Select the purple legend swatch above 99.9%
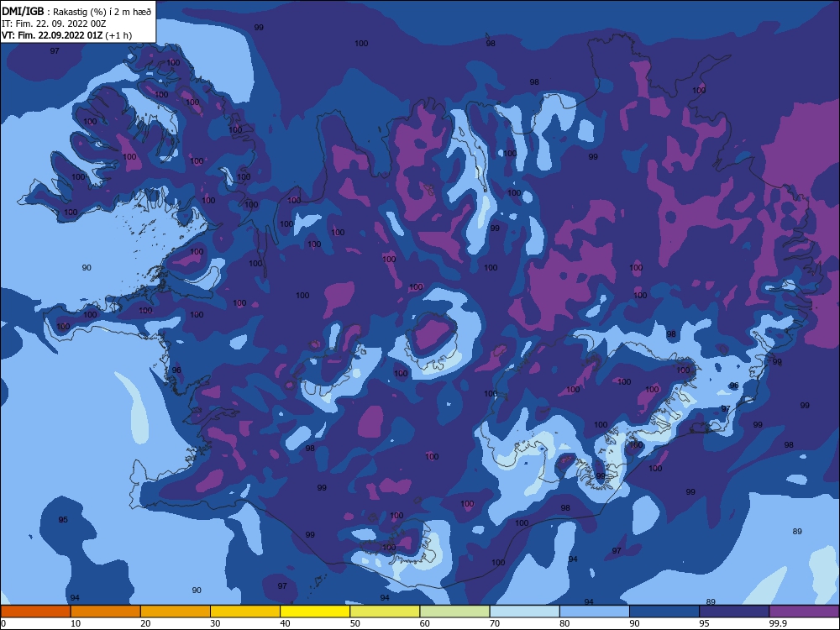 click(804, 612)
